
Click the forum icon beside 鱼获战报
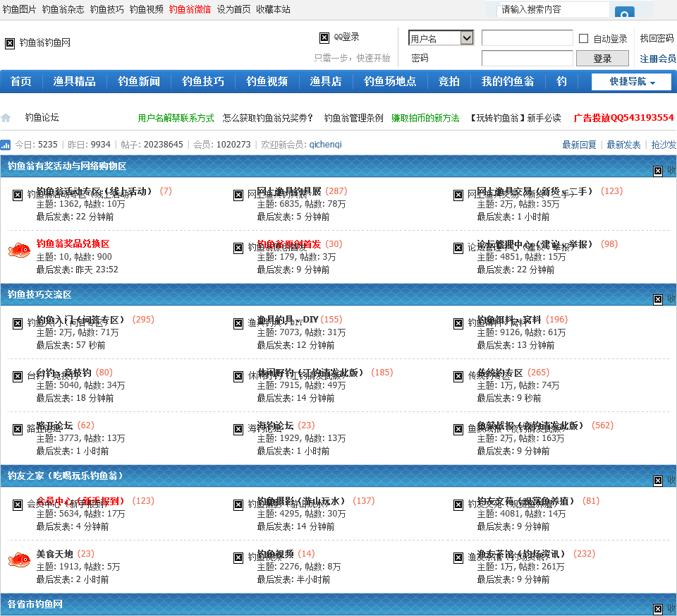pyautogui.click(x=458, y=430)
